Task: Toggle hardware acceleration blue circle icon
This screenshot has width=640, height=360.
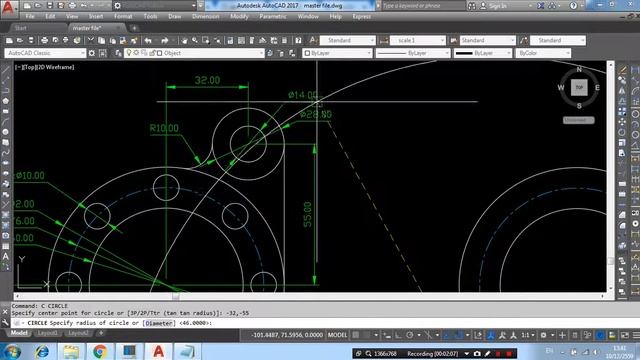Action: 600,335
